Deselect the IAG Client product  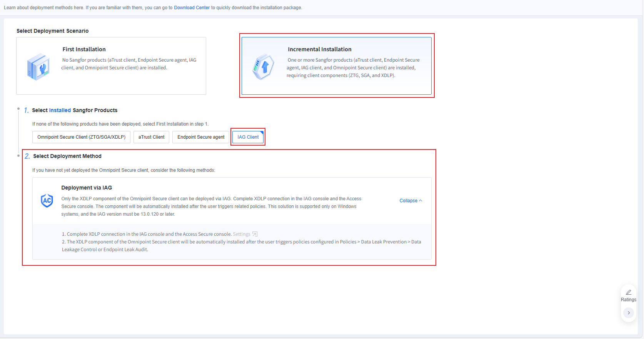point(248,137)
